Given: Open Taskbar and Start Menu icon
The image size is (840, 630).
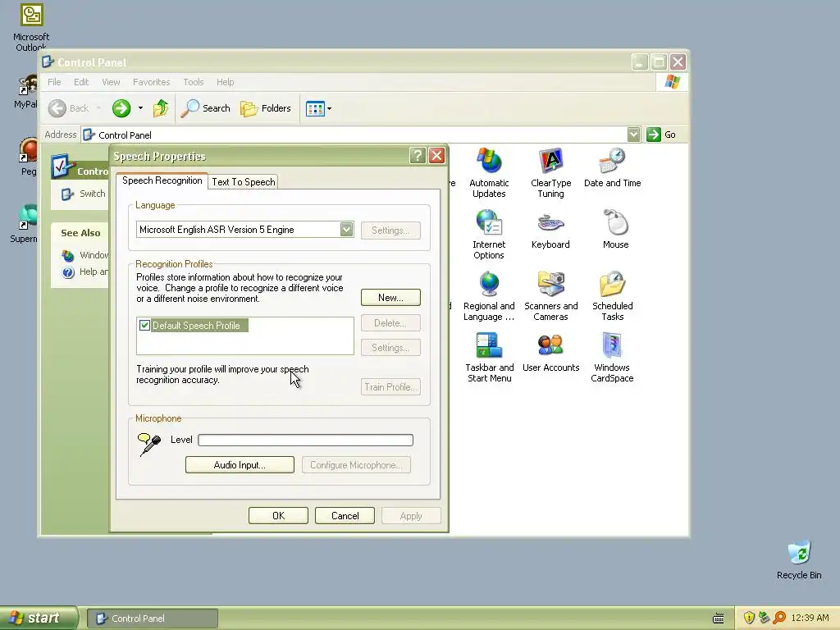Looking at the screenshot, I should (489, 358).
